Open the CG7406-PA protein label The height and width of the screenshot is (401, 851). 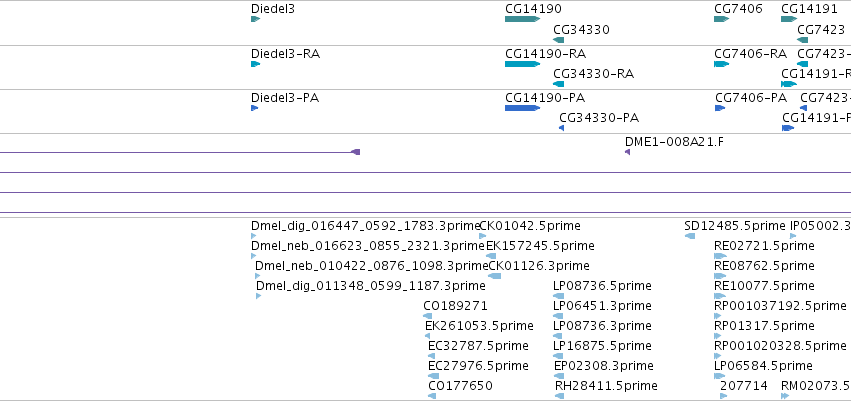coord(751,98)
